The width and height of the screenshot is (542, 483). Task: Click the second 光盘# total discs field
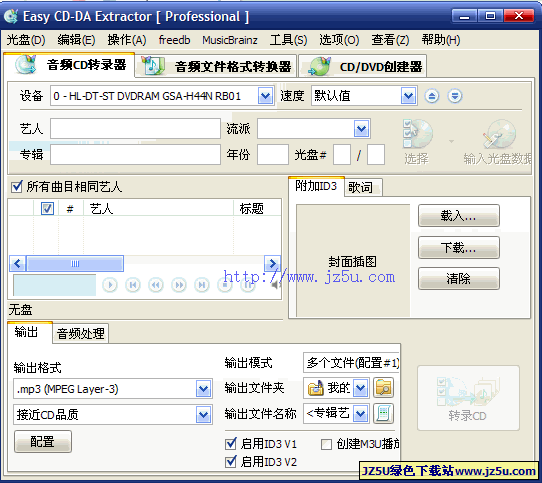click(376, 154)
